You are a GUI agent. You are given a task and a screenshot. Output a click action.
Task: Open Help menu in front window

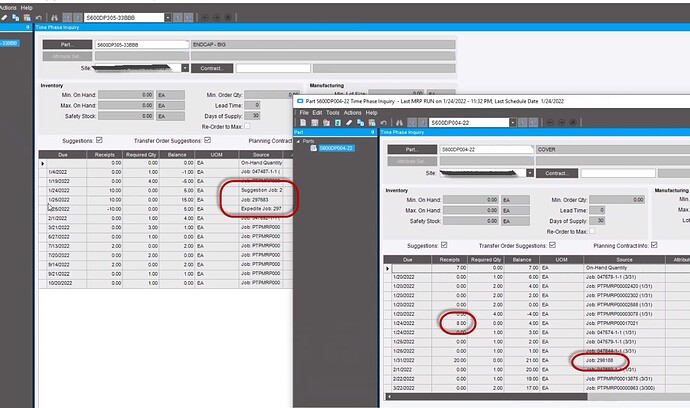(371, 113)
